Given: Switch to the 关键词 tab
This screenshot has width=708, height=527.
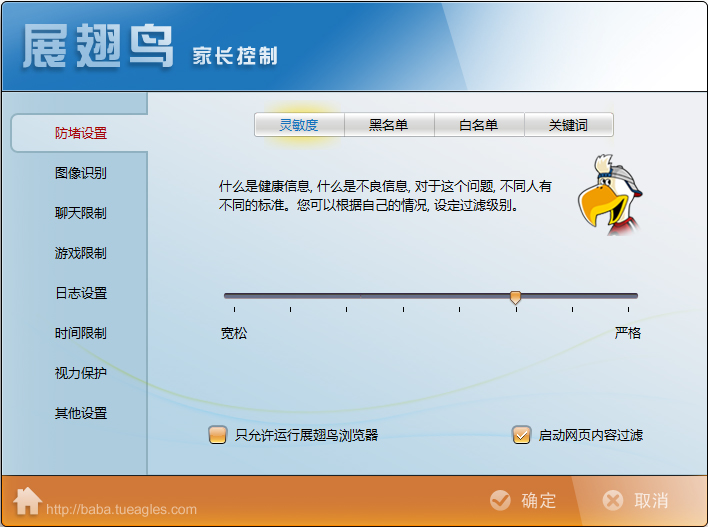Looking at the screenshot, I should pos(568,125).
